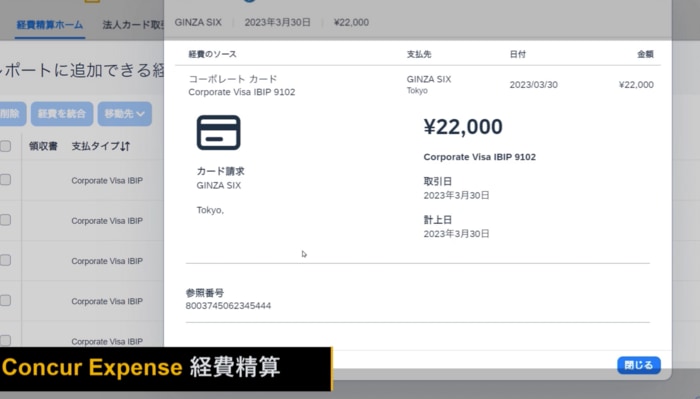Check the second Corporate Visa IBIP row checkbox
Viewport: 700px width, 399px height.
point(5,220)
